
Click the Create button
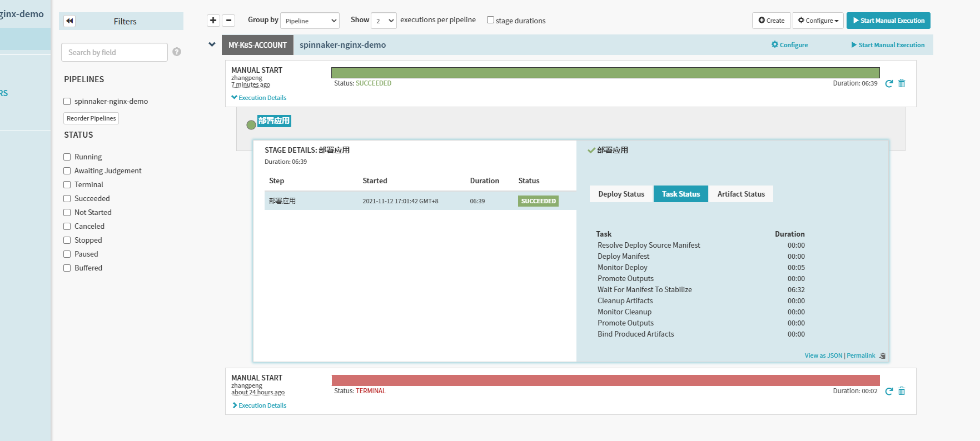point(772,21)
